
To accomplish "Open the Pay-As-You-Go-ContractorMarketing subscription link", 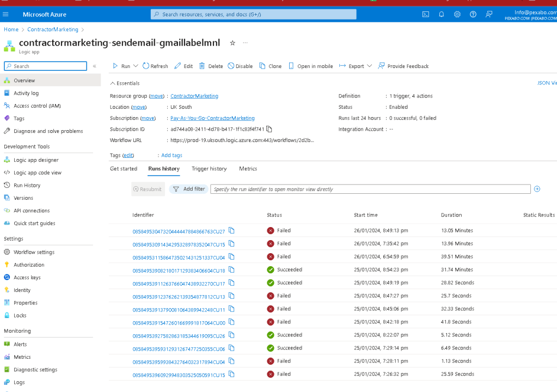I will tap(212, 118).
